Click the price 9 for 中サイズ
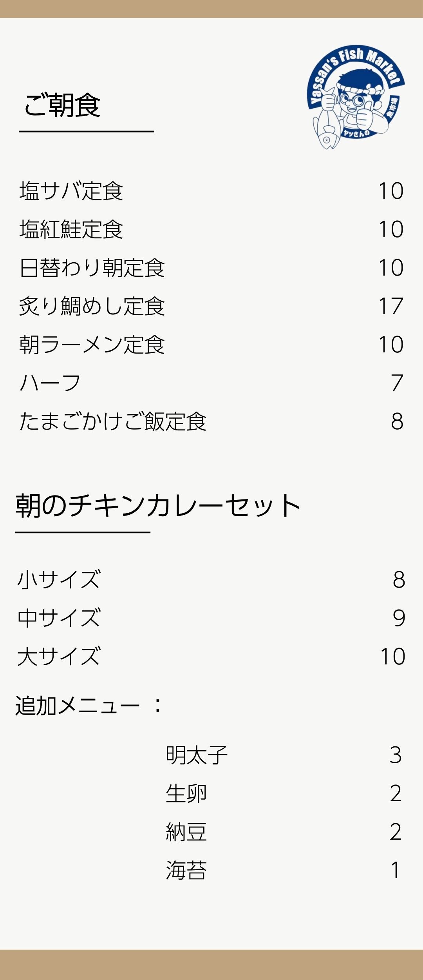The height and width of the screenshot is (980, 423). coord(399,618)
